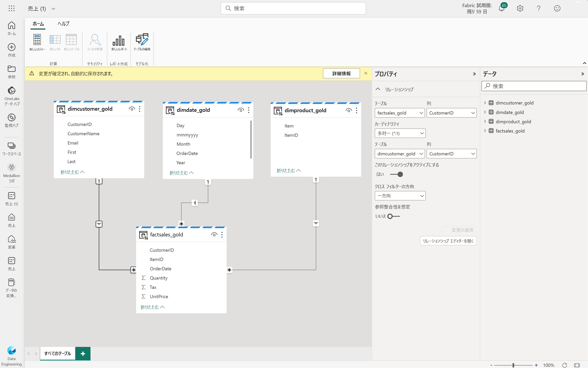Click the zoom out minus button
Screen dimensions: 588x368
tap(491, 365)
